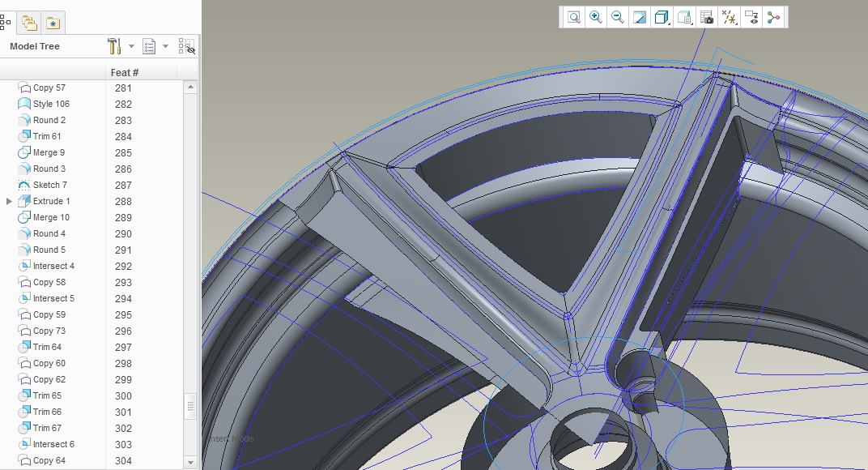Open the View Manager camera icon
The height and width of the screenshot is (470, 868).
point(707,17)
